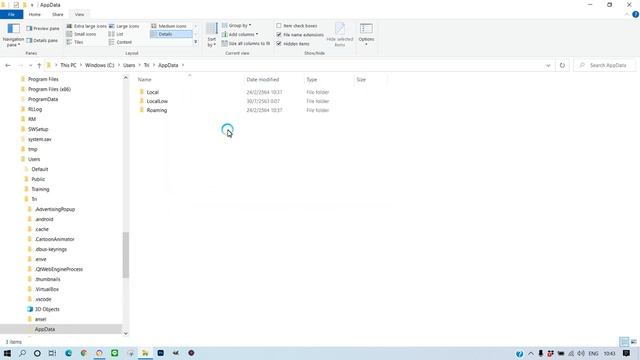The height and width of the screenshot is (360, 640).
Task: Select SWSetup in the navigation tree
Action: (x=38, y=129)
